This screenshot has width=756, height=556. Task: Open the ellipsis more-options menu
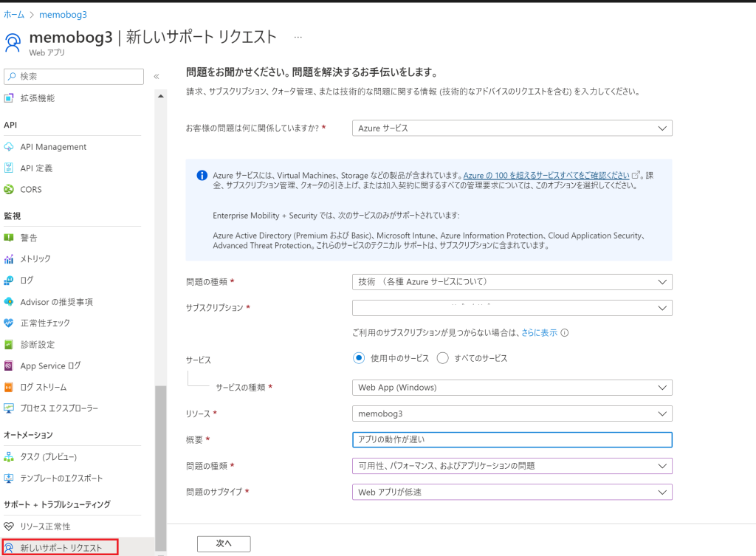pos(298,37)
